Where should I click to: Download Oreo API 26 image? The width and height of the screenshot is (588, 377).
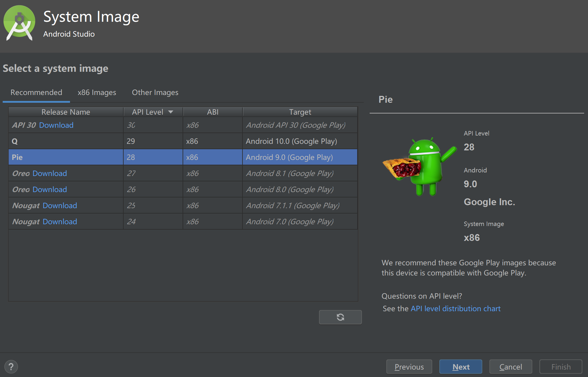coord(49,189)
